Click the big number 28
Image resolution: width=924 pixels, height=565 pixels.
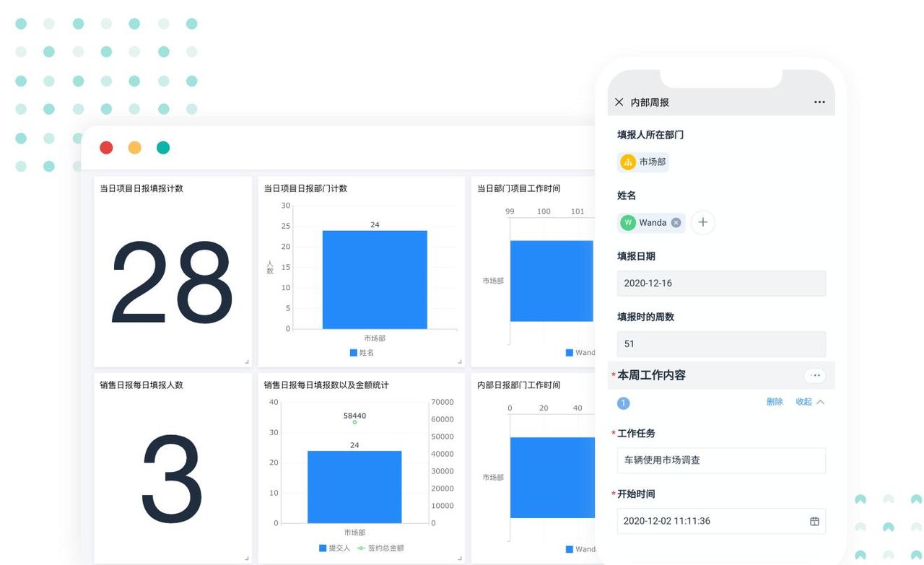coord(172,283)
